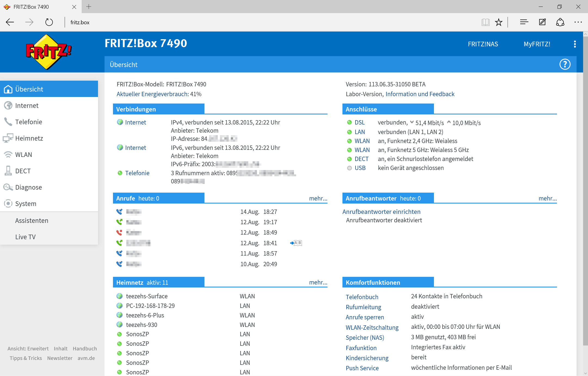Open Tipps & Tricks footer link
Screen dimensions: 588x376
26,358
